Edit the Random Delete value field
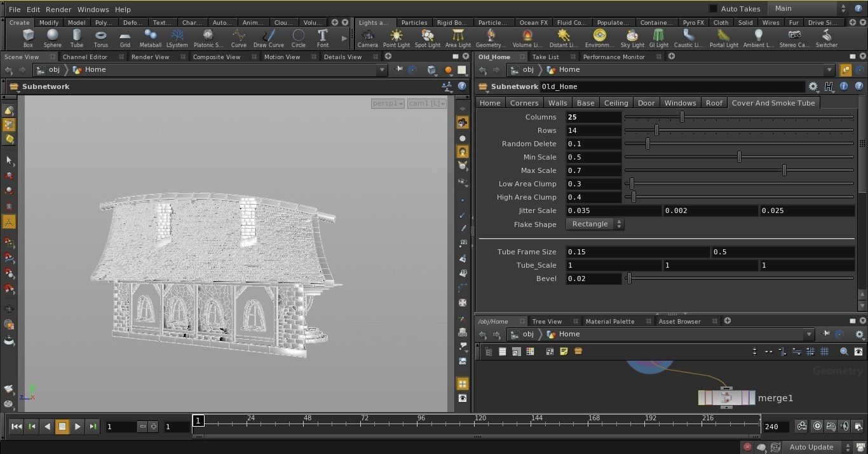868x454 pixels. point(593,144)
